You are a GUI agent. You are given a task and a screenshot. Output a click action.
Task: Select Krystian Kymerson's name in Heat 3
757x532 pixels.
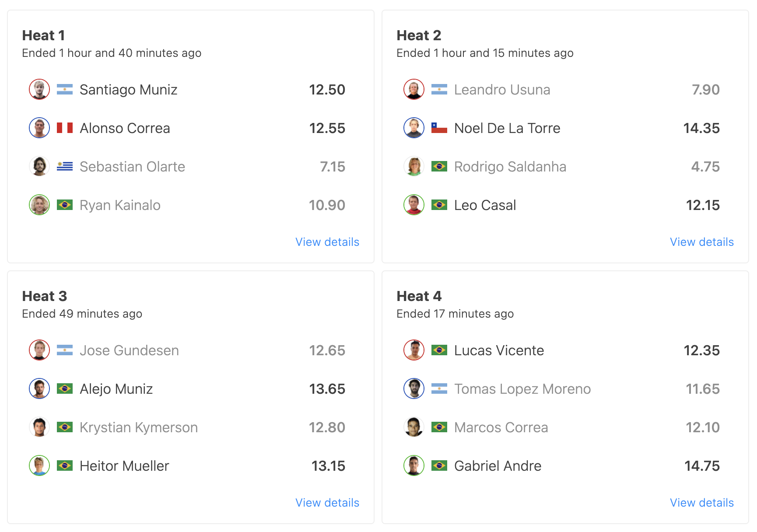click(139, 427)
